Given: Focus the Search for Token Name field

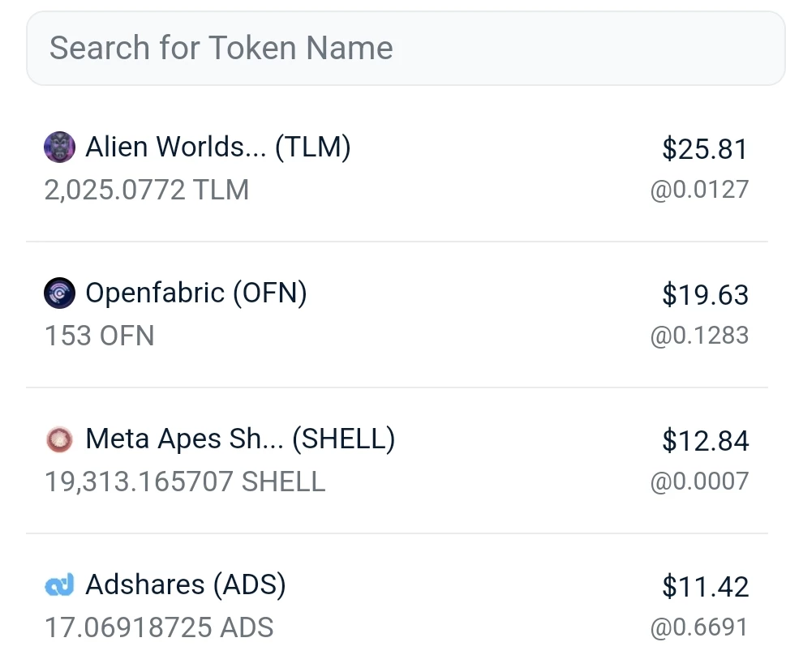Looking at the screenshot, I should (405, 48).
